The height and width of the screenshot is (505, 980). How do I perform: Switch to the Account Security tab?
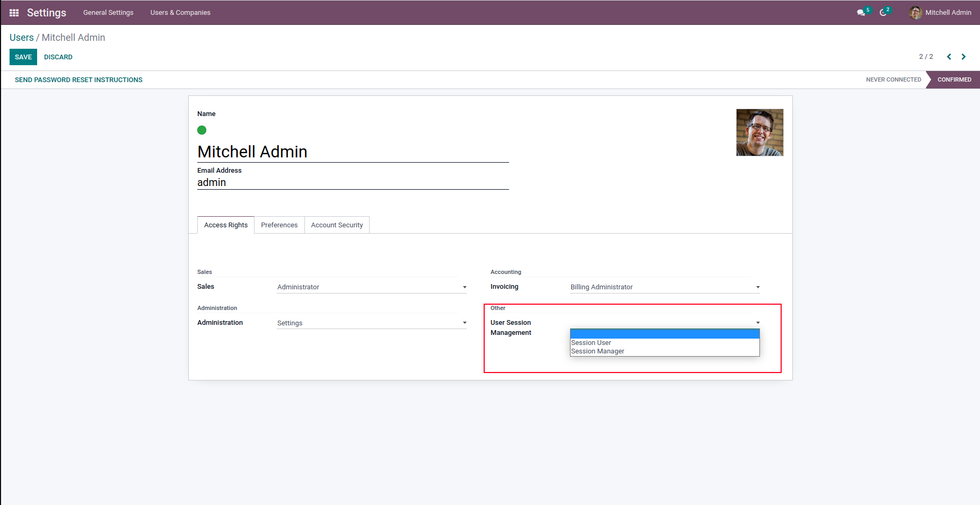337,225
